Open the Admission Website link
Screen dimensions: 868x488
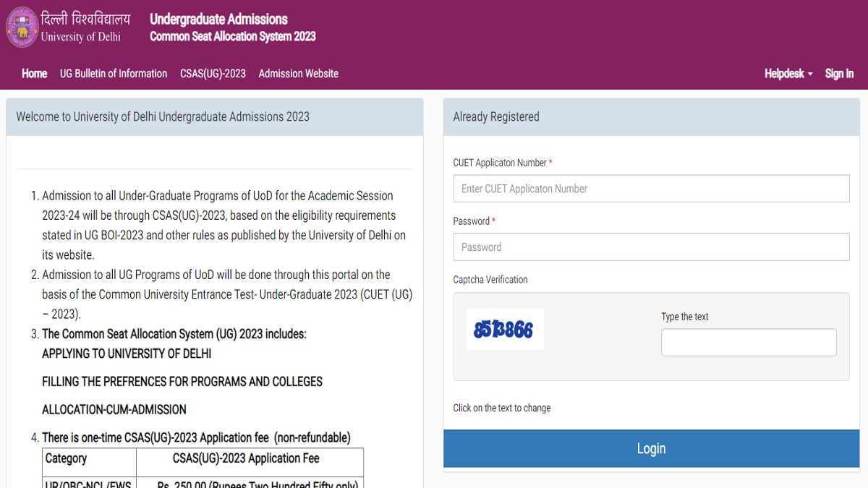[x=298, y=74]
